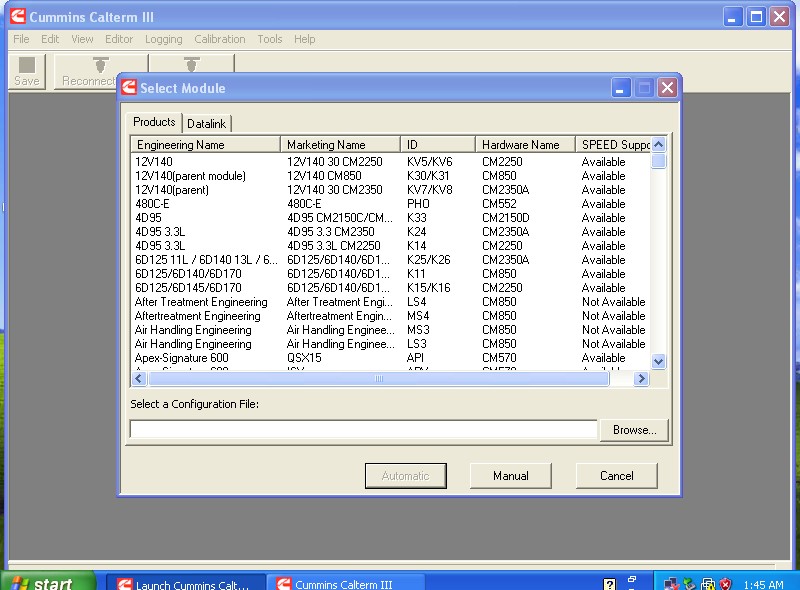800x590 pixels.
Task: Select the 6D125/6D140/6D170 engineering name row
Action: pos(390,274)
